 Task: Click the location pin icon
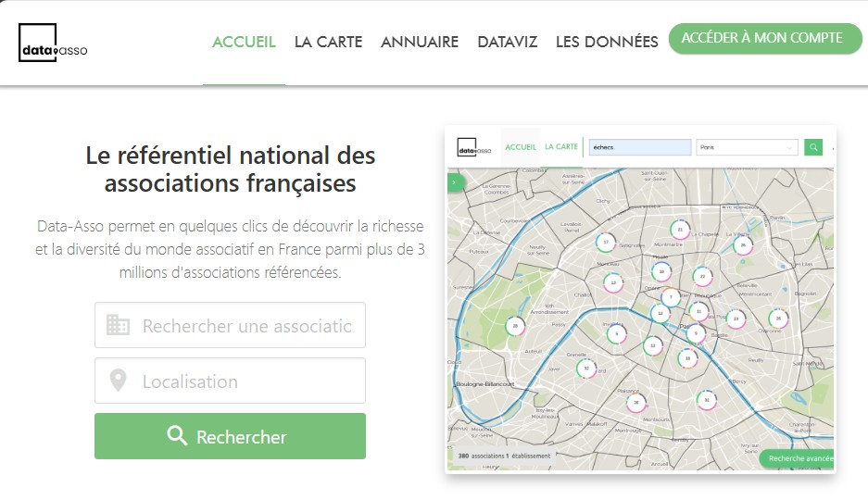(x=118, y=381)
